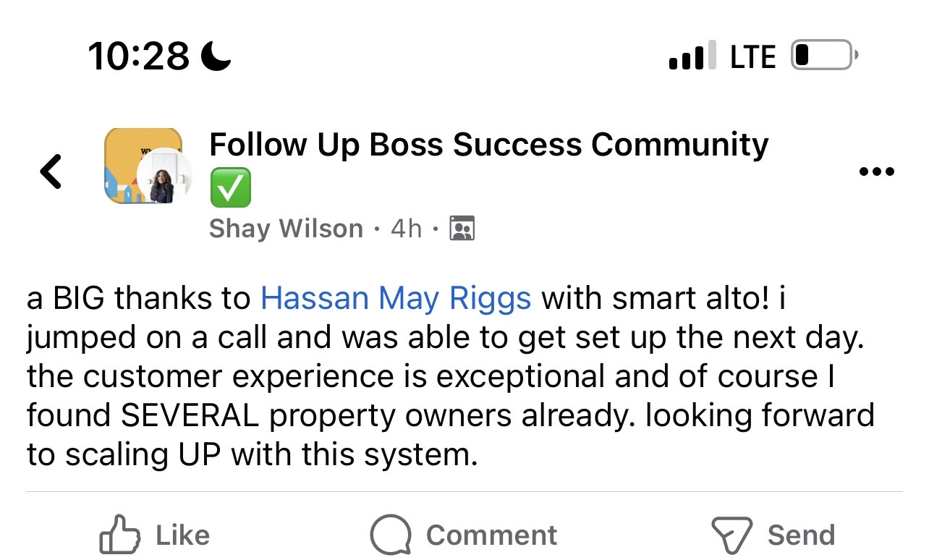Open Hassan May Riggs profile link
929x560 pixels.
(396, 298)
